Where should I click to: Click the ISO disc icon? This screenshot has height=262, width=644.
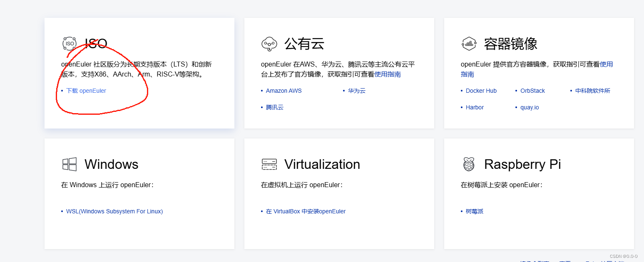(70, 43)
